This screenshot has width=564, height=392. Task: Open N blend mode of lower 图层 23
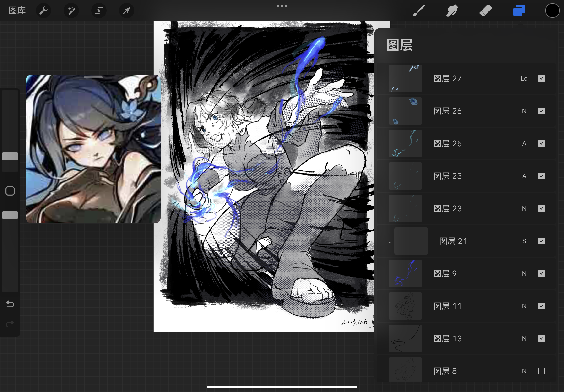524,208
